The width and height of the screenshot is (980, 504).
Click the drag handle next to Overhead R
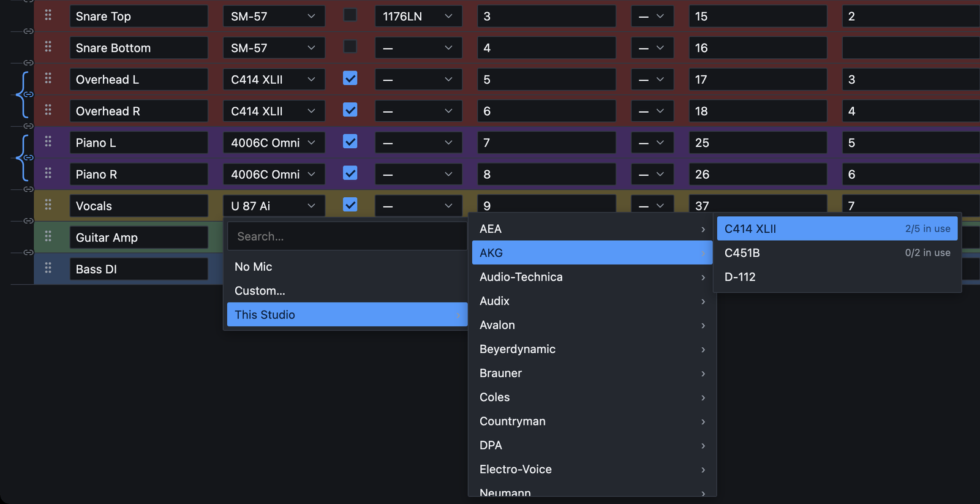click(x=48, y=110)
